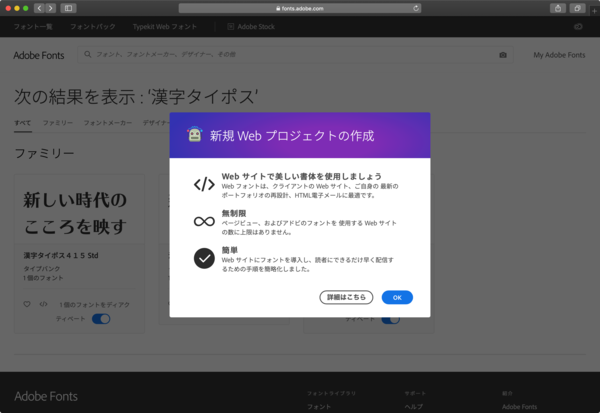The height and width of the screenshot is (413, 600).
Task: Select the フォントメーカー results tab
Action: tap(108, 123)
